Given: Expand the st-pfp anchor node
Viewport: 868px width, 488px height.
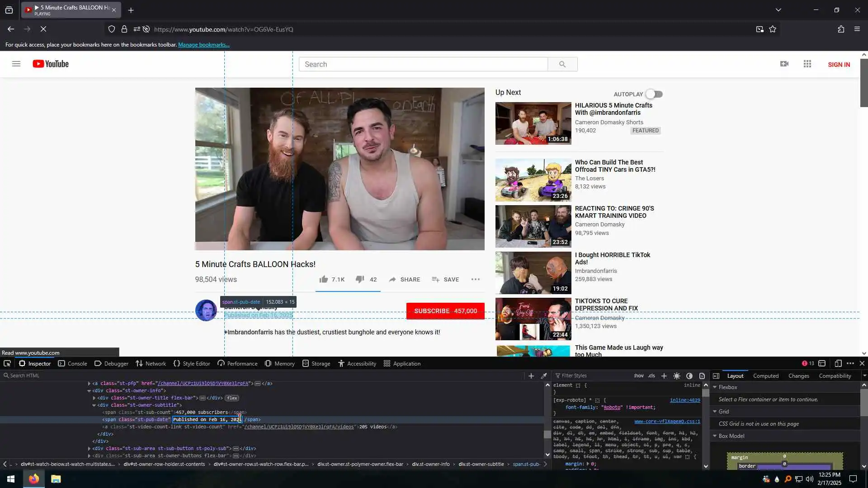Looking at the screenshot, I should coord(89,384).
